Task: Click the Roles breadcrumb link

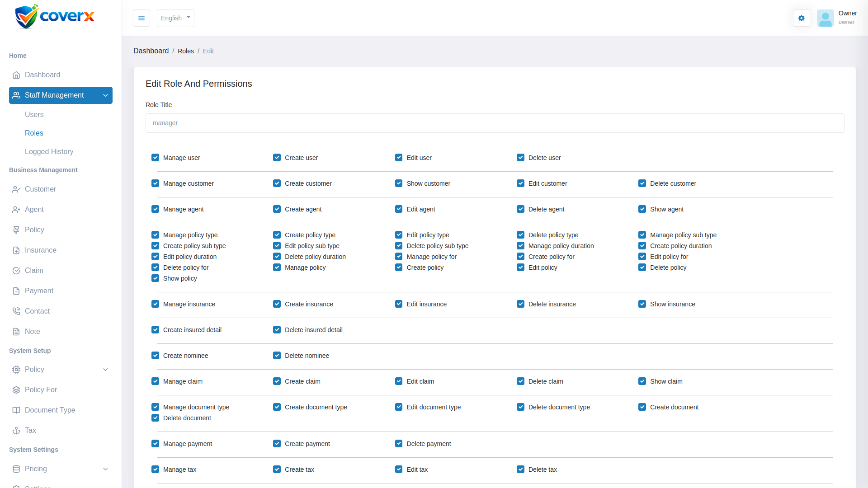Action: (186, 51)
